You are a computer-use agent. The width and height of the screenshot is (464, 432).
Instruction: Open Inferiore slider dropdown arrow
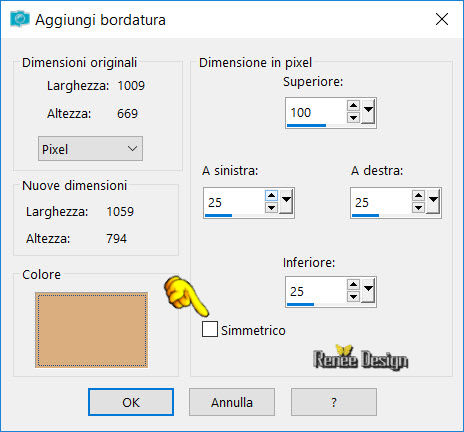(x=368, y=290)
